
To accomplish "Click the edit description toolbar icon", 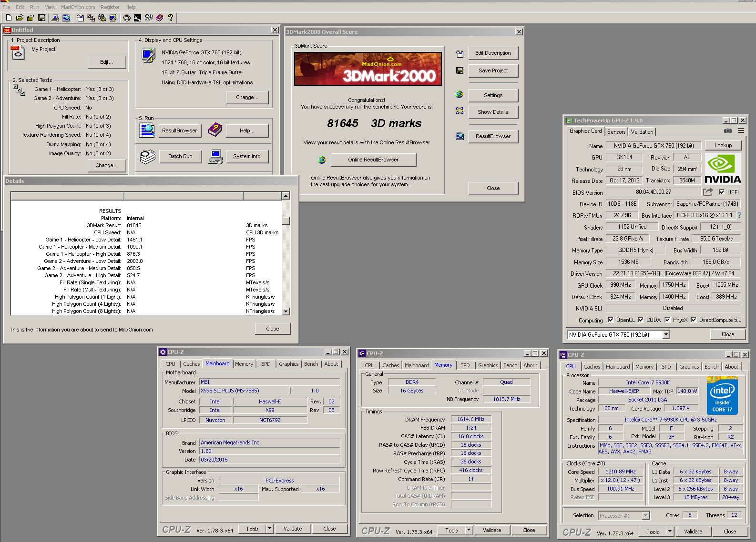I will pos(80,18).
